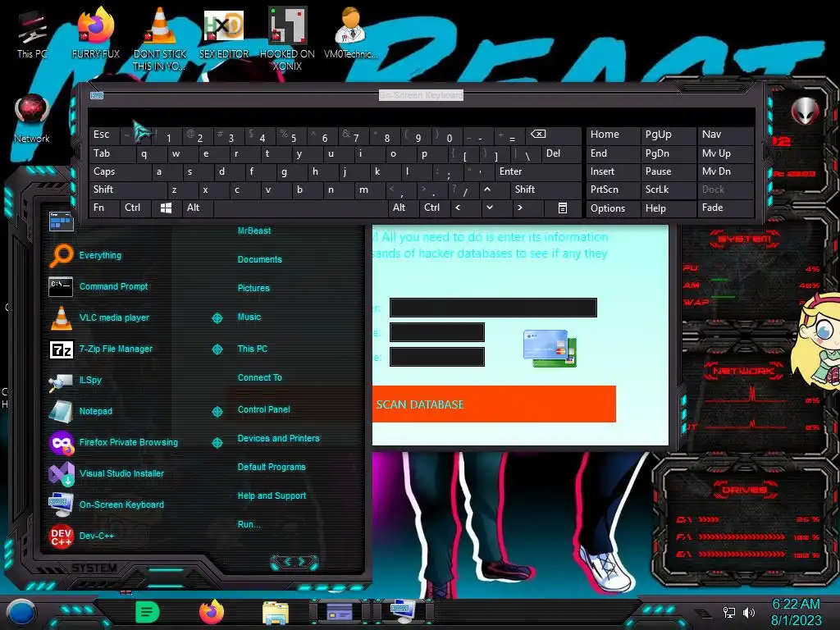This screenshot has width=840, height=630.
Task: Click the Everything search icon in start menu
Action: [61, 255]
